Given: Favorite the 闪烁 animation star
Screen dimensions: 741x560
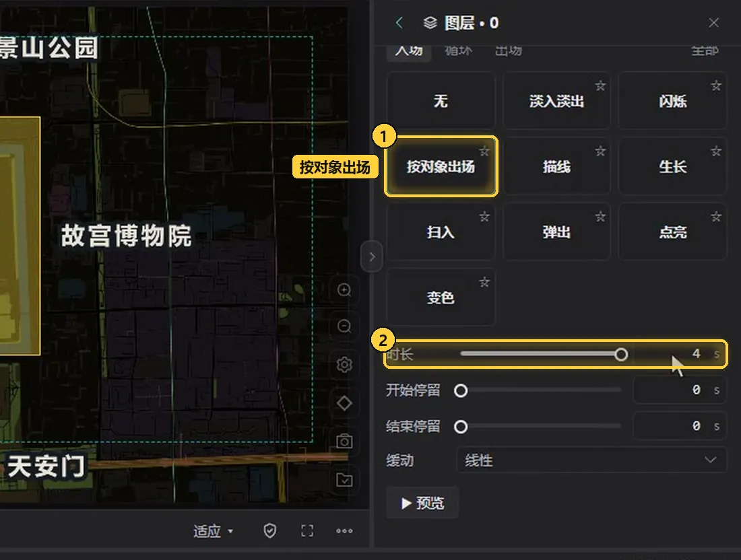Looking at the screenshot, I should point(716,85).
